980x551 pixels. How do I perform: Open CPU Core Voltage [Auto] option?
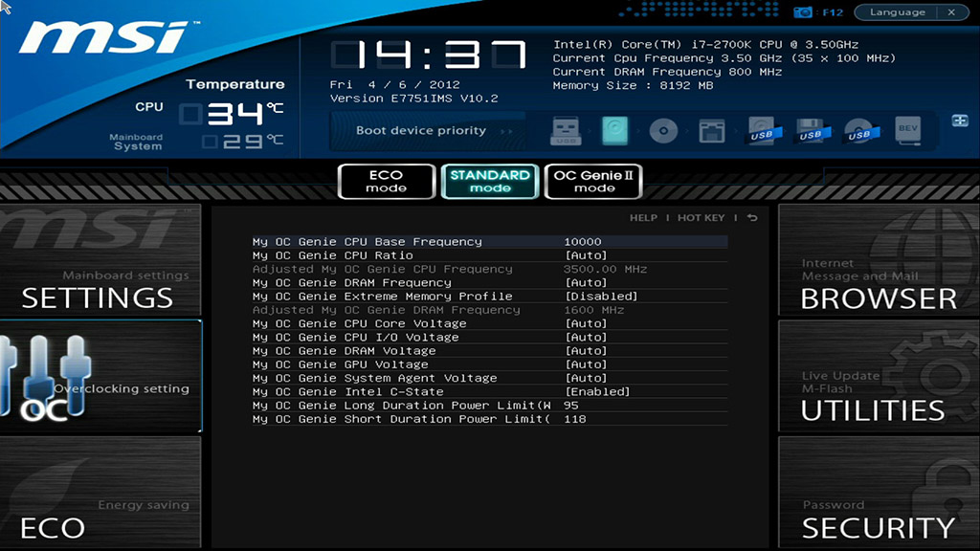tap(587, 323)
